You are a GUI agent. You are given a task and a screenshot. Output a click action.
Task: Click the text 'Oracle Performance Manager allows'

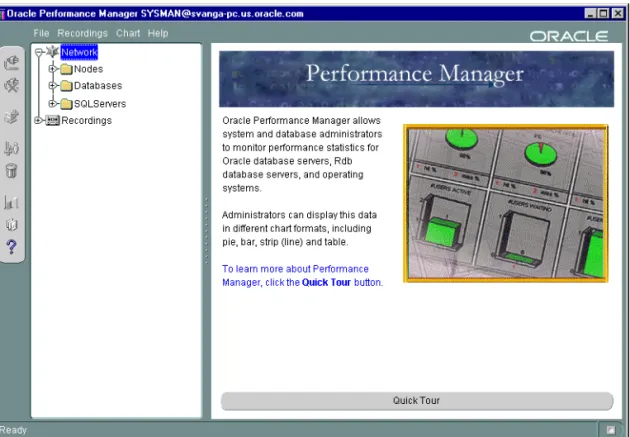coord(301,120)
